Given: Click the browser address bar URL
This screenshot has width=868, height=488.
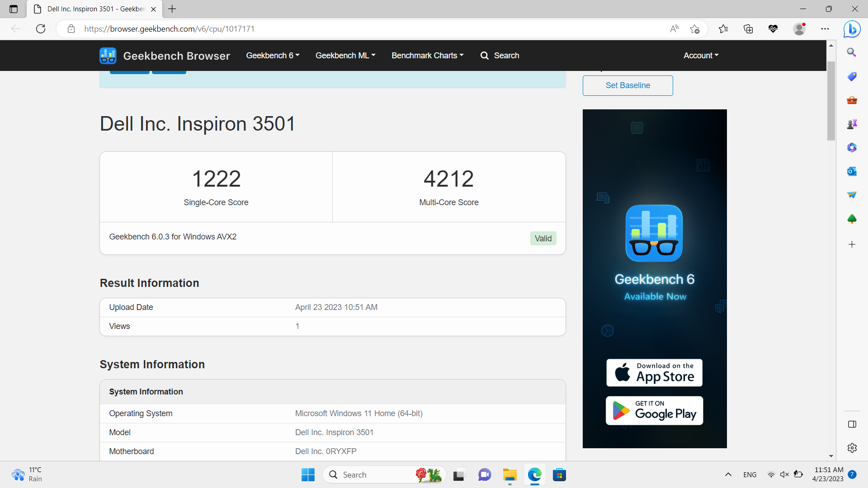Looking at the screenshot, I should (169, 29).
